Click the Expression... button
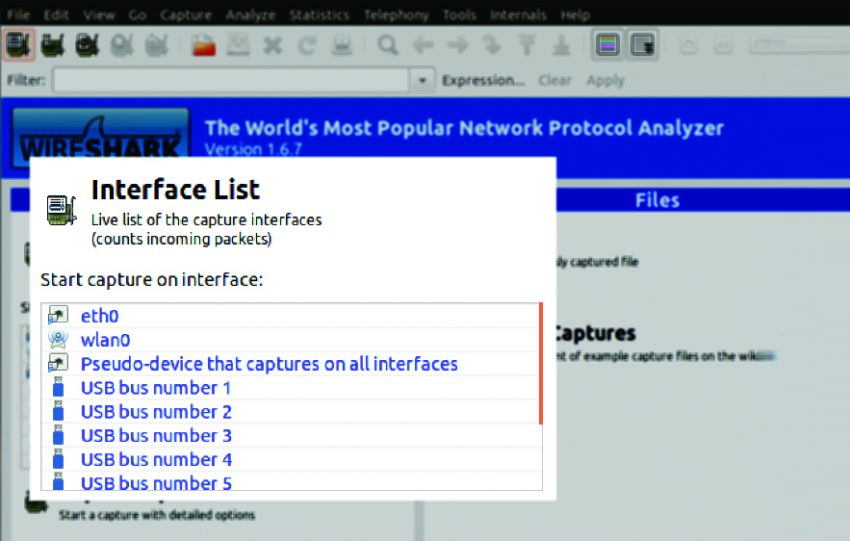The image size is (850, 541). [x=483, y=80]
